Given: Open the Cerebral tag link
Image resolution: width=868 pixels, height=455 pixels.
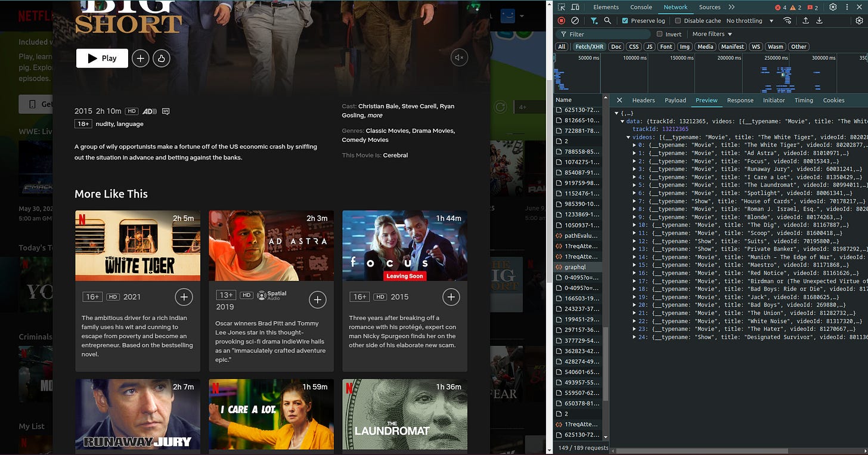Looking at the screenshot, I should (395, 155).
